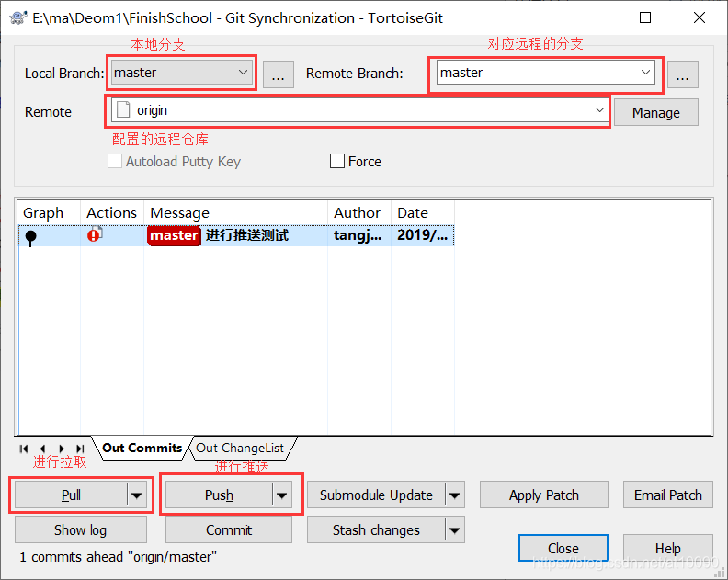
Task: Click the Close button
Action: 563,548
